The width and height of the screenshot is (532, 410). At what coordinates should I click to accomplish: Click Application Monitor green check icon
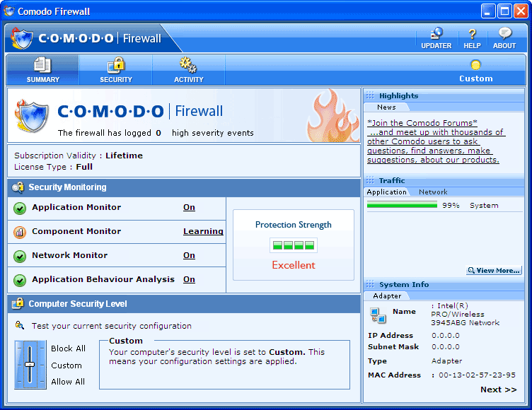click(20, 209)
